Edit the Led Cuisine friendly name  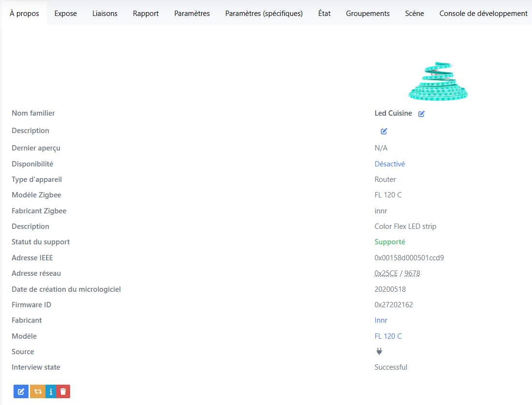421,114
